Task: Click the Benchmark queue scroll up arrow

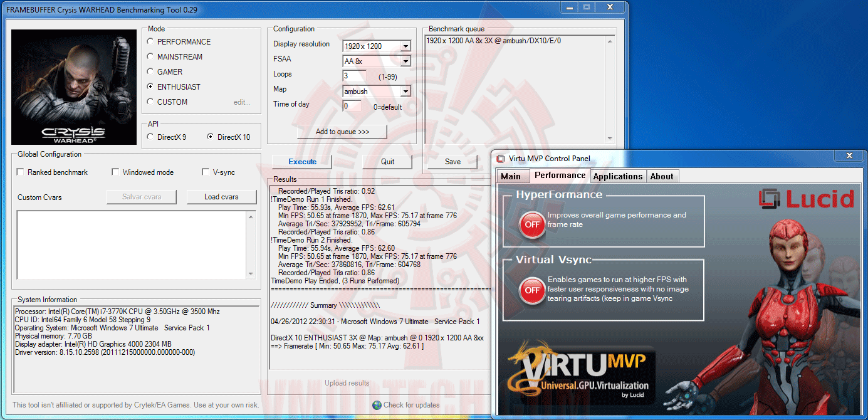Action: (x=609, y=41)
